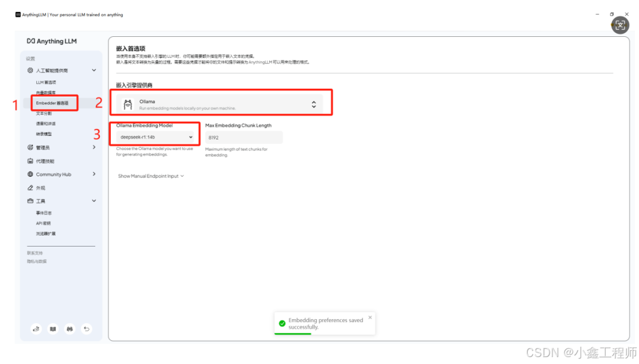
Task: Click the 联系支持 link
Action: point(35,253)
